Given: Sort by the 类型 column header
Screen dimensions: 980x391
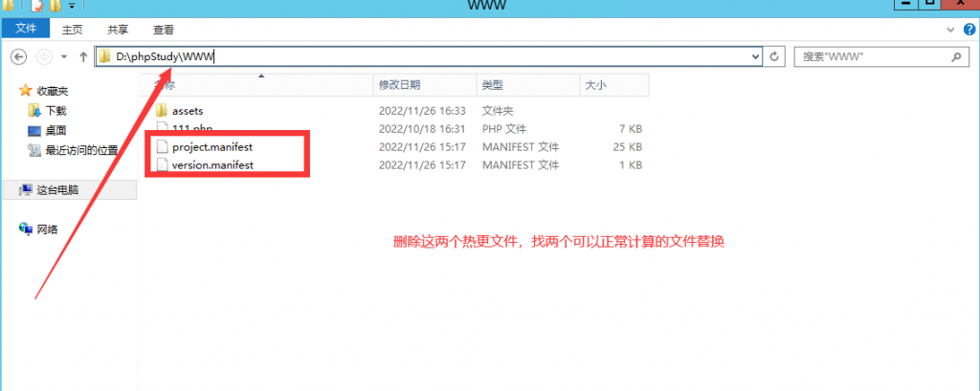Looking at the screenshot, I should 528,86.
